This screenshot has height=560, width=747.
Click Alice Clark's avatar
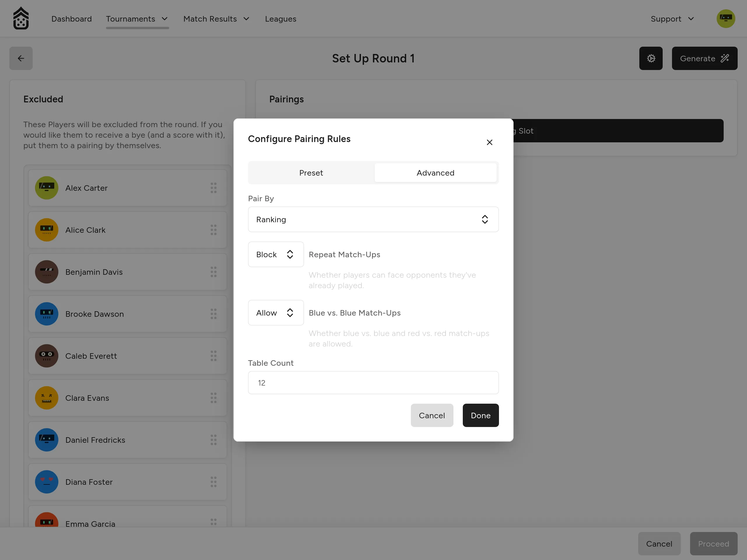click(47, 230)
